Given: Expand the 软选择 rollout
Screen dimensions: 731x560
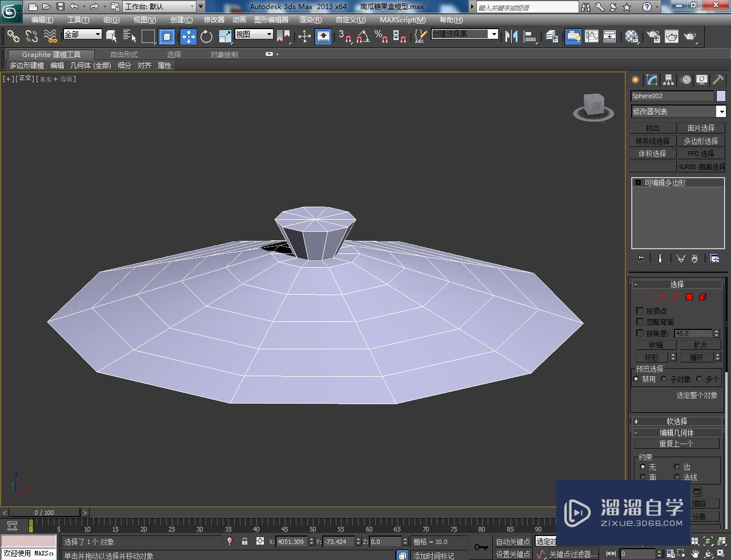Looking at the screenshot, I should coord(677,421).
